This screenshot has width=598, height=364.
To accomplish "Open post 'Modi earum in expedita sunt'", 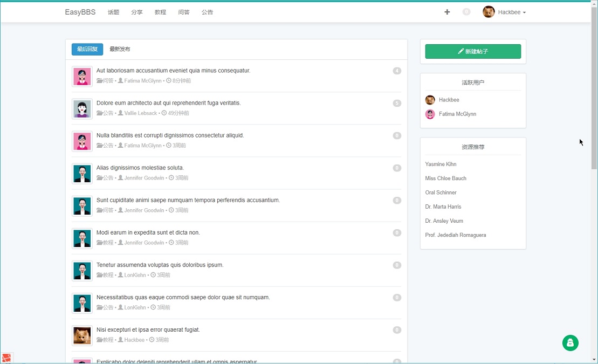I will 148,233.
